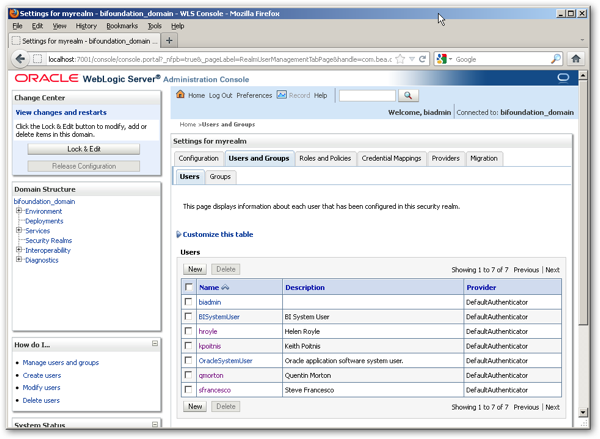
Task: Open the File menu
Action: pyautogui.click(x=18, y=26)
